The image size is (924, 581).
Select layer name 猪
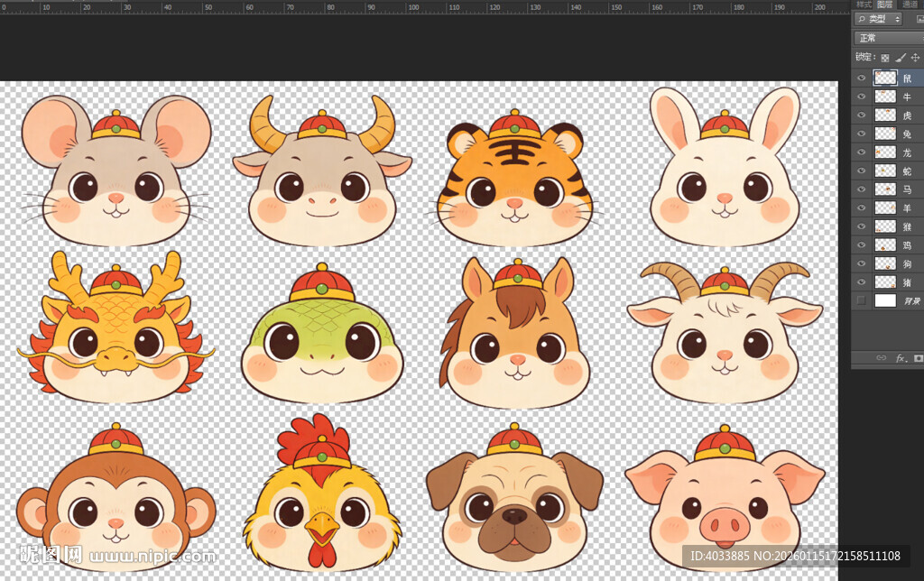coord(908,282)
